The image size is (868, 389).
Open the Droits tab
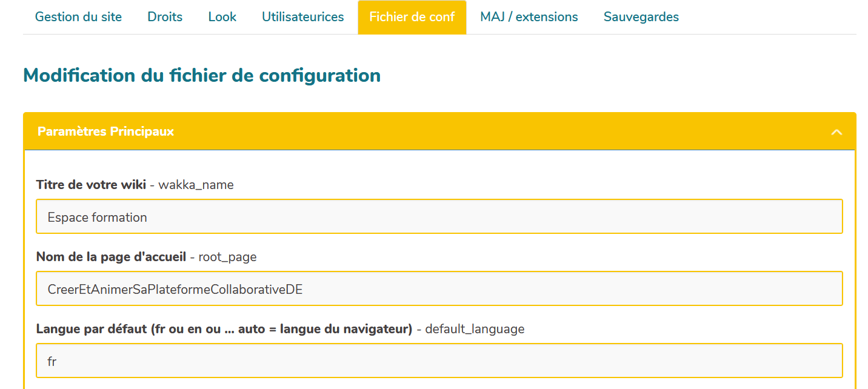click(x=164, y=17)
